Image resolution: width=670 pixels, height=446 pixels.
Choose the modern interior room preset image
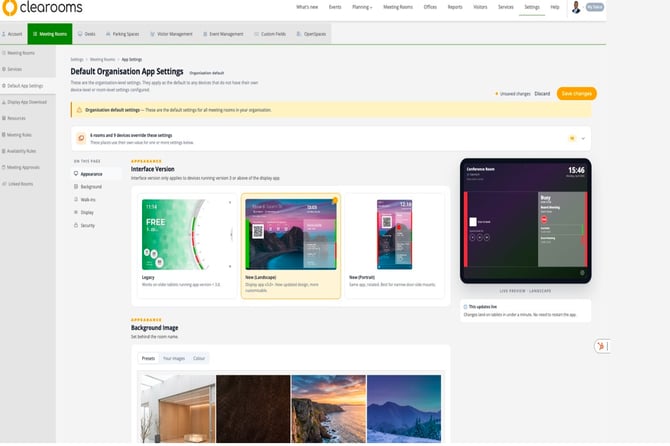click(178, 409)
